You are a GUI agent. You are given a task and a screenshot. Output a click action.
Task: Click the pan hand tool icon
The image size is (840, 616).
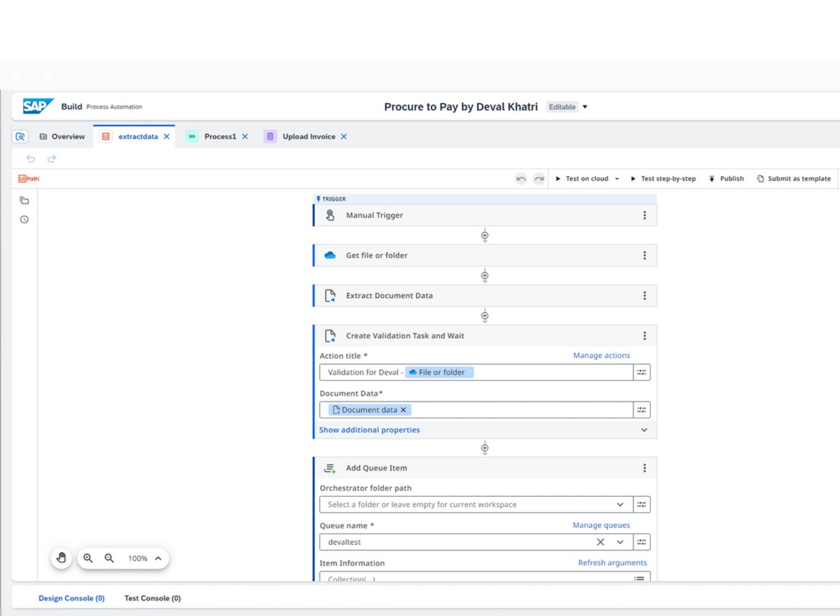pos(61,558)
